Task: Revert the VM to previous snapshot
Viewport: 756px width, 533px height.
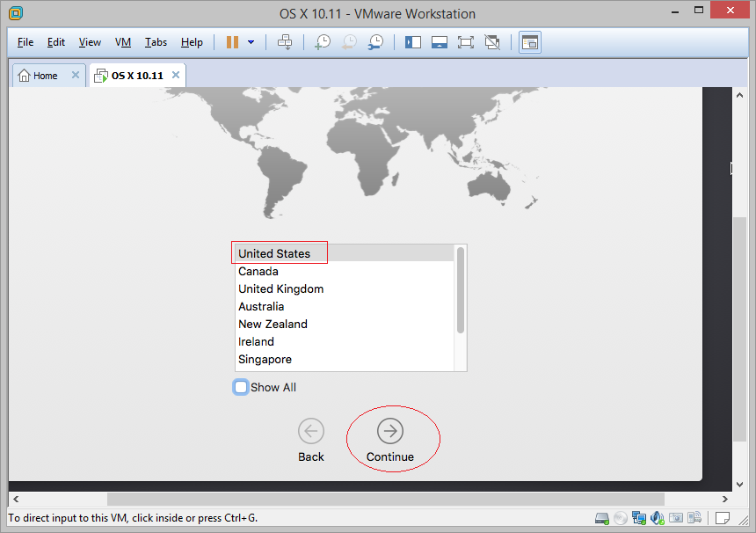Action: tap(349, 42)
